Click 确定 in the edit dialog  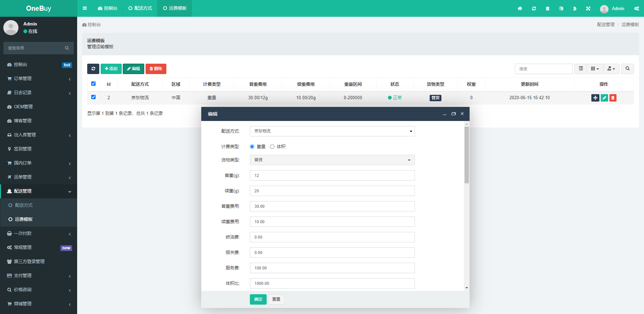(258, 299)
